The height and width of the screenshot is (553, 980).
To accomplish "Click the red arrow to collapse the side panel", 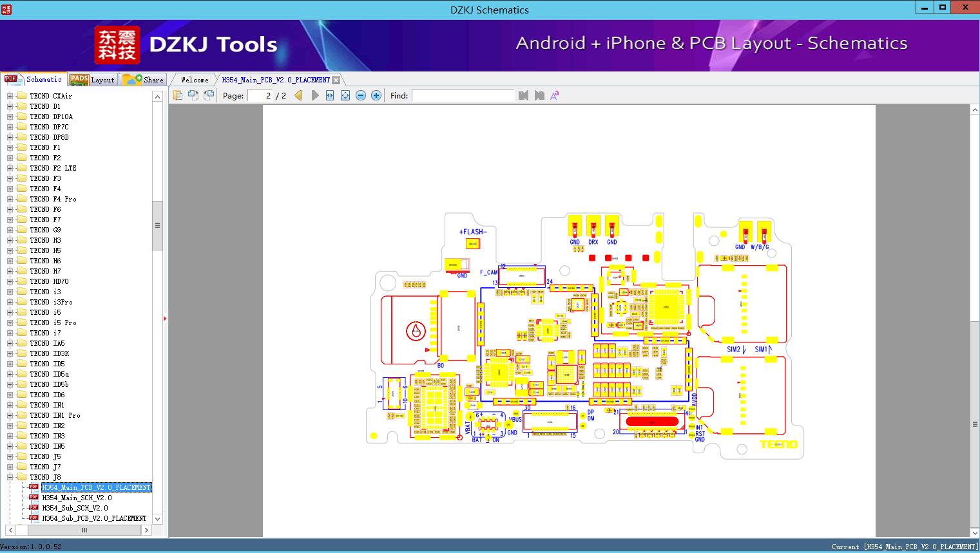I will pyautogui.click(x=165, y=319).
